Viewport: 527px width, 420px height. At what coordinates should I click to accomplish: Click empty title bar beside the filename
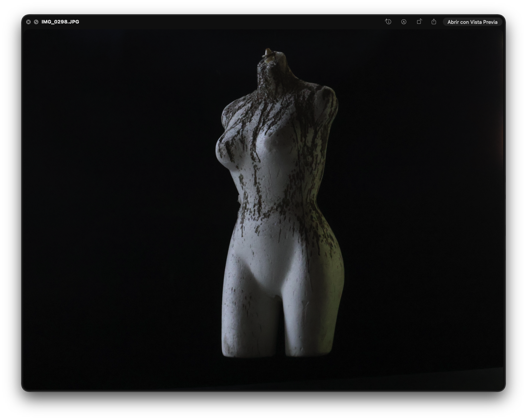click(231, 22)
